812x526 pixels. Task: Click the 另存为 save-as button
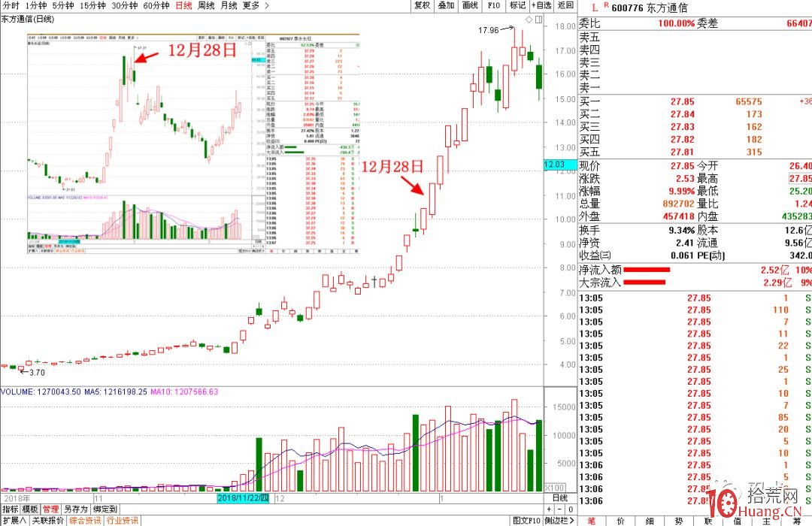76,509
